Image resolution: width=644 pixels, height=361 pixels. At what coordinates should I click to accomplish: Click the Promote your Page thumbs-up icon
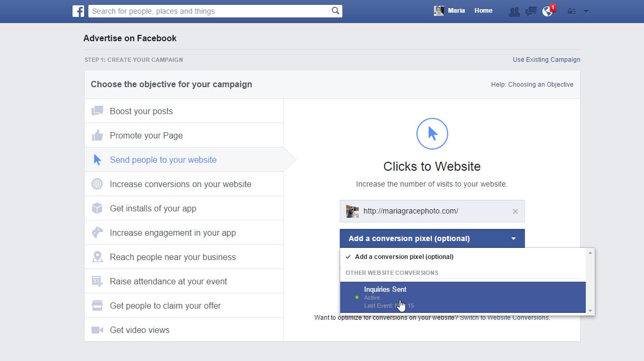point(97,135)
